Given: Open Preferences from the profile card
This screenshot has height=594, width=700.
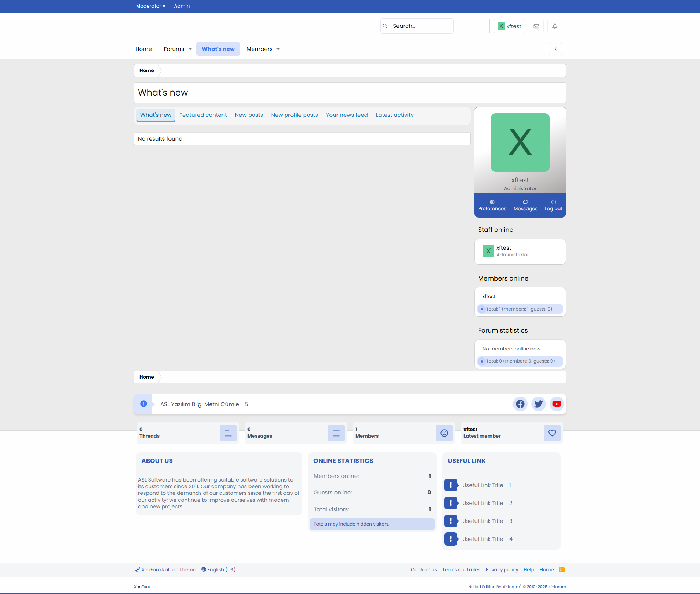Looking at the screenshot, I should pyautogui.click(x=492, y=205).
